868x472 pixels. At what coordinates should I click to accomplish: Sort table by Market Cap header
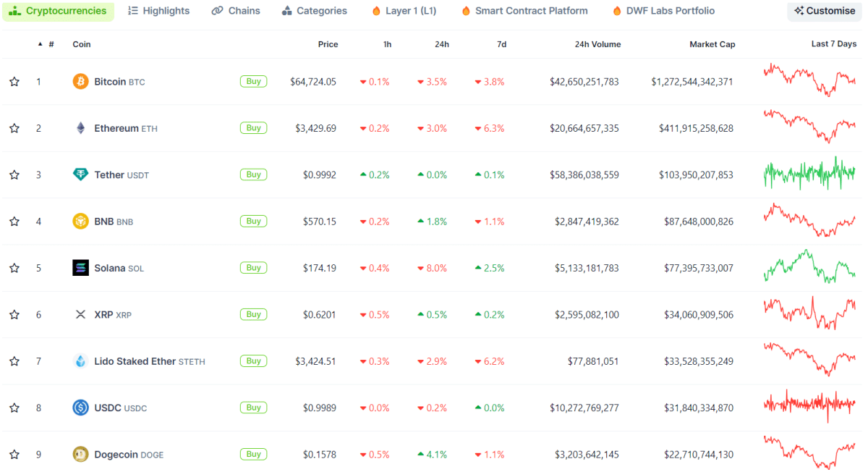712,44
